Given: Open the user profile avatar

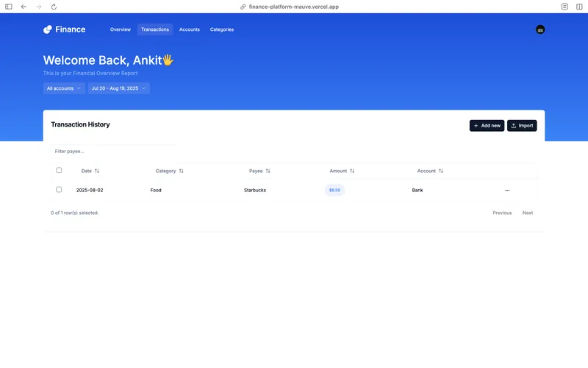Looking at the screenshot, I should point(540,29).
